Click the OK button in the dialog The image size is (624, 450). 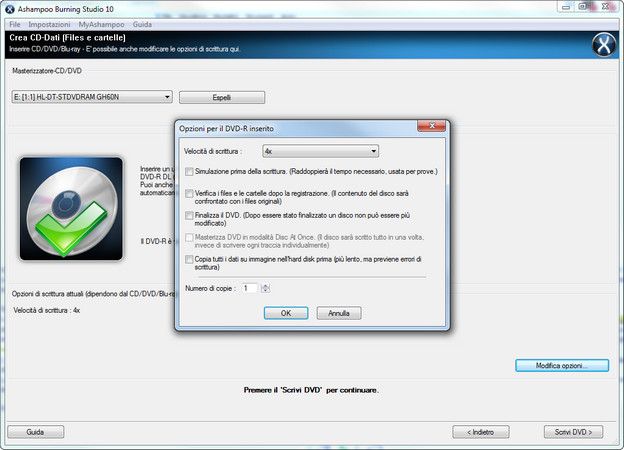(286, 313)
